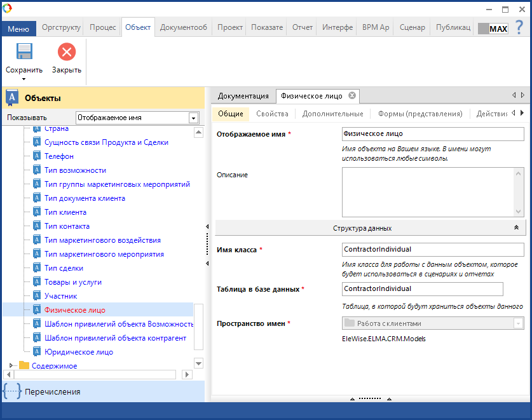Click the Отображаемое имя input field
The height and width of the screenshot is (420, 532).
point(432,134)
